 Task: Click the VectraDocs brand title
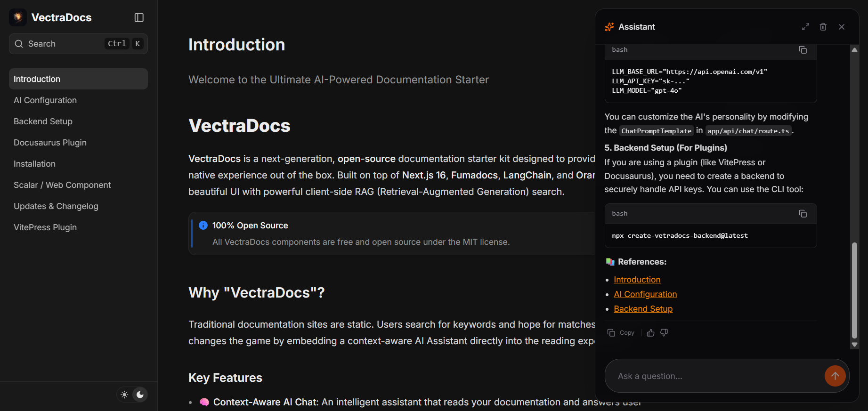61,17
